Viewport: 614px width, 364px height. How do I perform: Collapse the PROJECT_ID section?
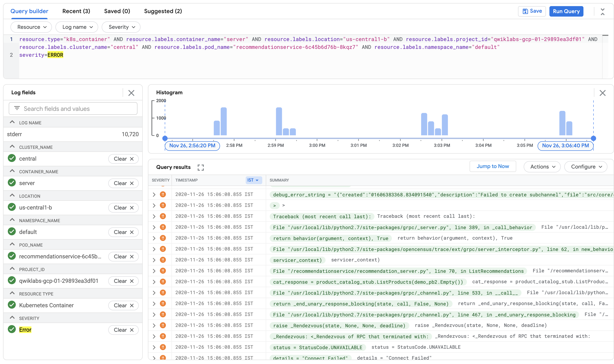point(12,269)
